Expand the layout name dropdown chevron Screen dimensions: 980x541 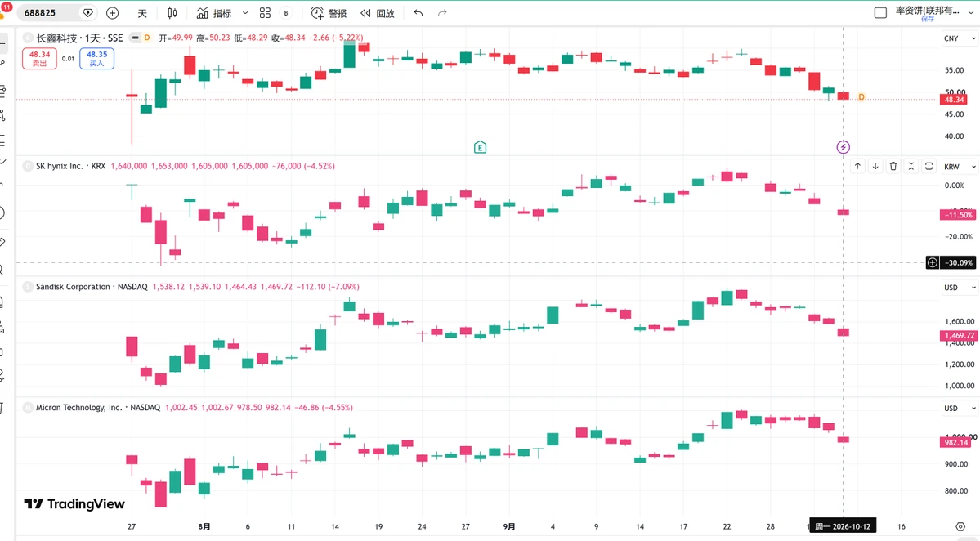point(971,12)
